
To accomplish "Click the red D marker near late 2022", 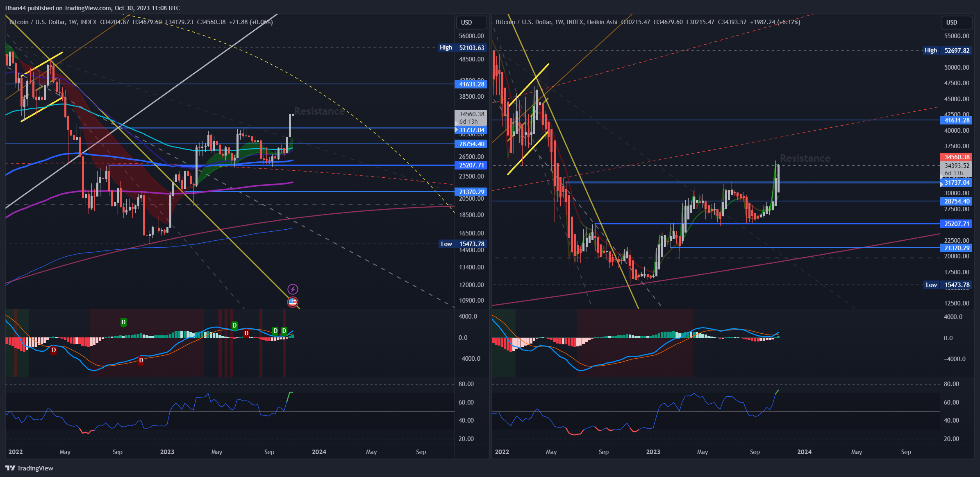I will pyautogui.click(x=141, y=360).
